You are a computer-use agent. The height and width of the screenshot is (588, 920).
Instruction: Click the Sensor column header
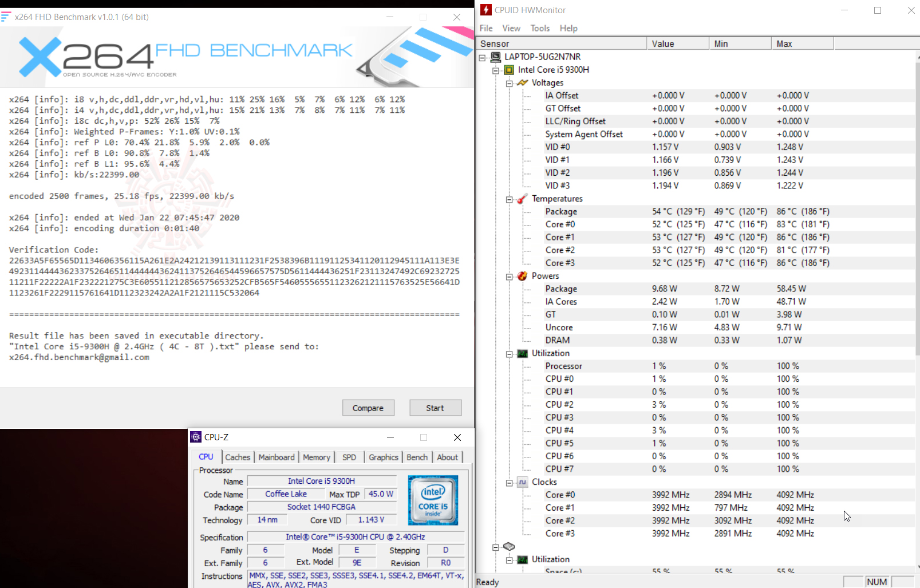561,44
